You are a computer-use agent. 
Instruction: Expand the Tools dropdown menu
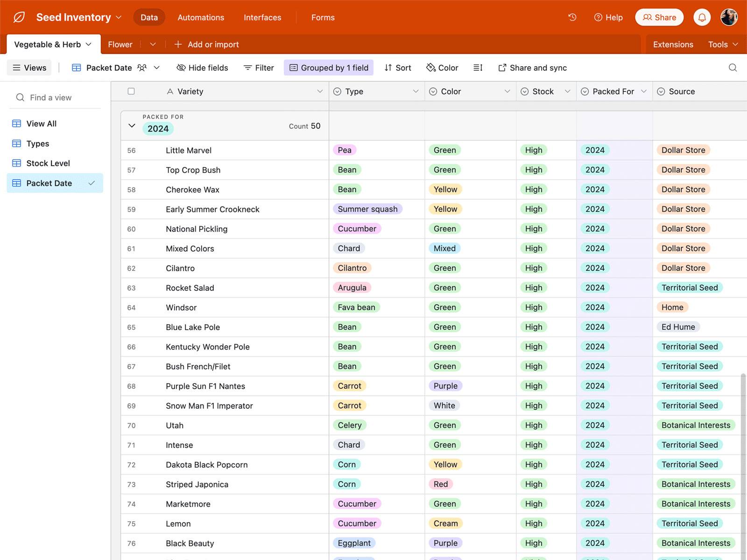pos(723,44)
